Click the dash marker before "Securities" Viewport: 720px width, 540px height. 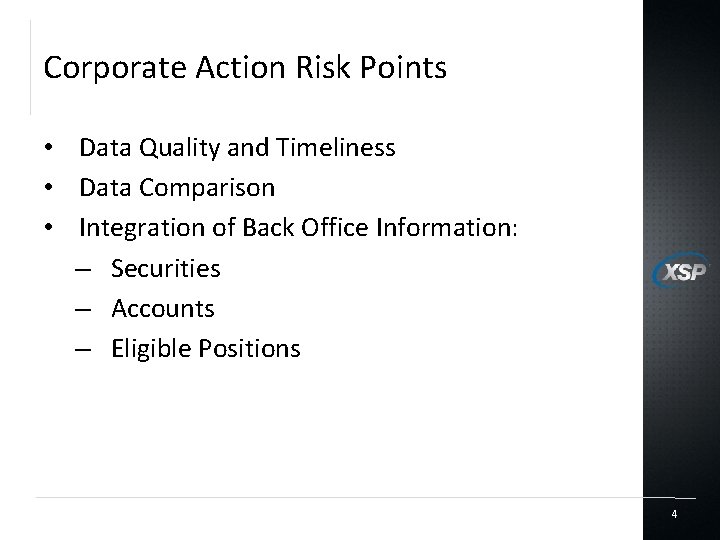coord(82,269)
